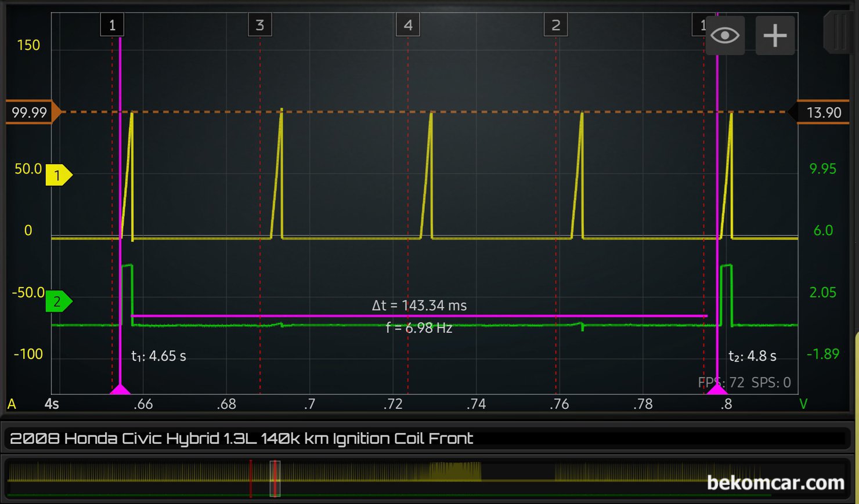This screenshot has height=504, width=859.
Task: Click the green V axis unit label
Action: [x=803, y=404]
